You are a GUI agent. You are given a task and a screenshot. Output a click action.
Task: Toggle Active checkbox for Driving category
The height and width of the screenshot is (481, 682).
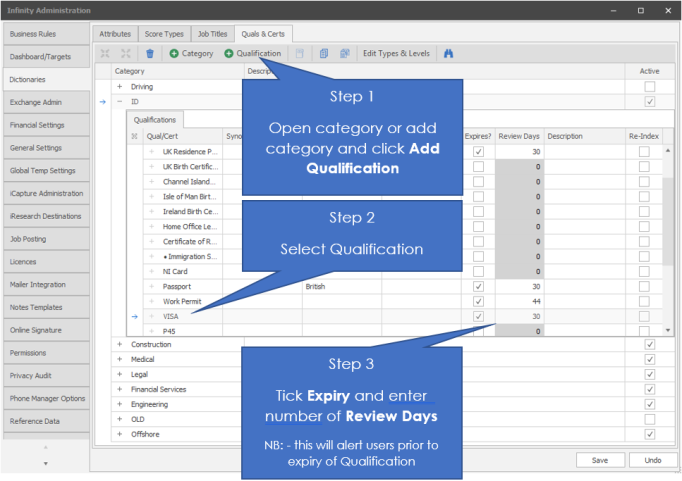649,87
